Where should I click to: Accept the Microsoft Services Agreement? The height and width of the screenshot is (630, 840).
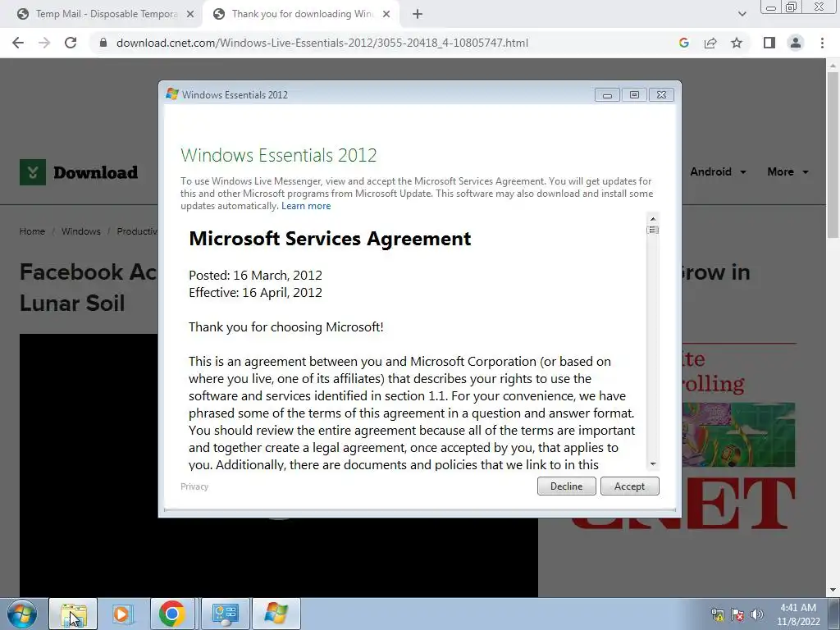coord(629,486)
